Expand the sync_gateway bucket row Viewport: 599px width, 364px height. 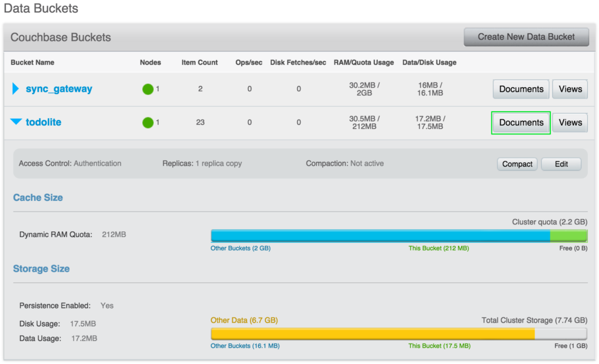[15, 89]
